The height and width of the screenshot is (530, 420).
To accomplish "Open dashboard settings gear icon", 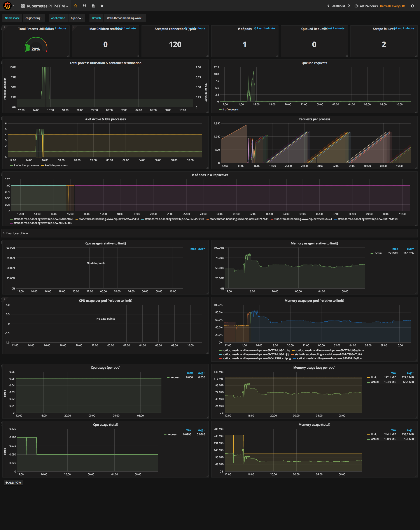I will [102, 6].
